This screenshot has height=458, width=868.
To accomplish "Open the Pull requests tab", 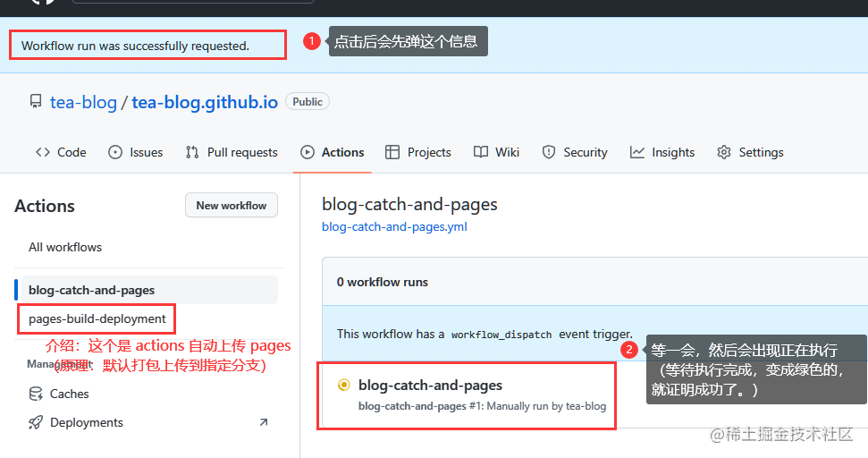I will (x=232, y=152).
